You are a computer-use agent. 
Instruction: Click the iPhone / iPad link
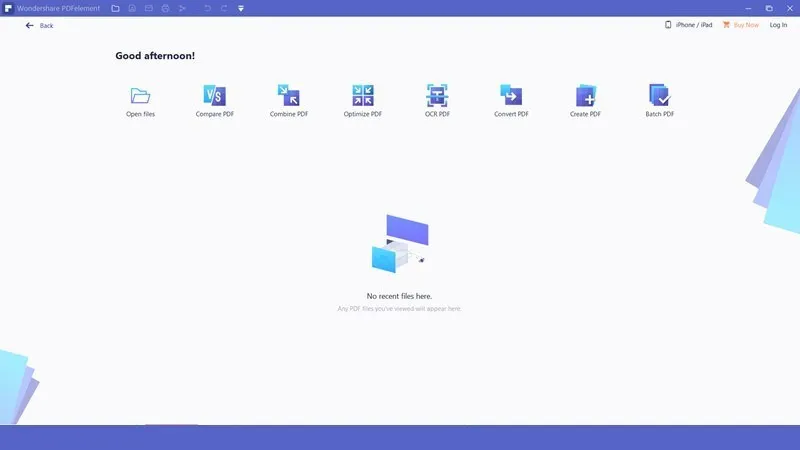[689, 25]
